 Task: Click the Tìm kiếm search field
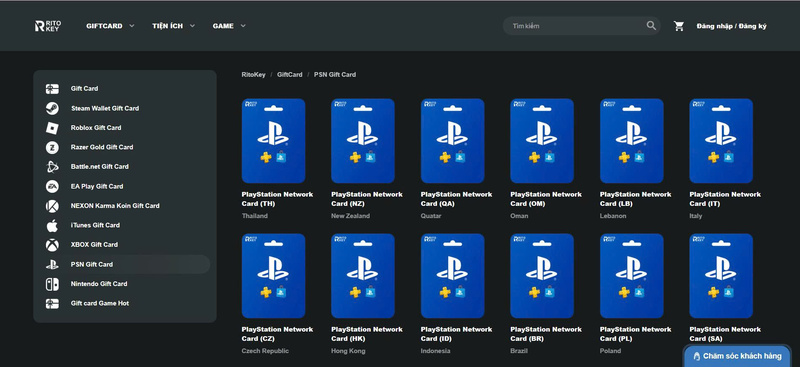[582, 26]
